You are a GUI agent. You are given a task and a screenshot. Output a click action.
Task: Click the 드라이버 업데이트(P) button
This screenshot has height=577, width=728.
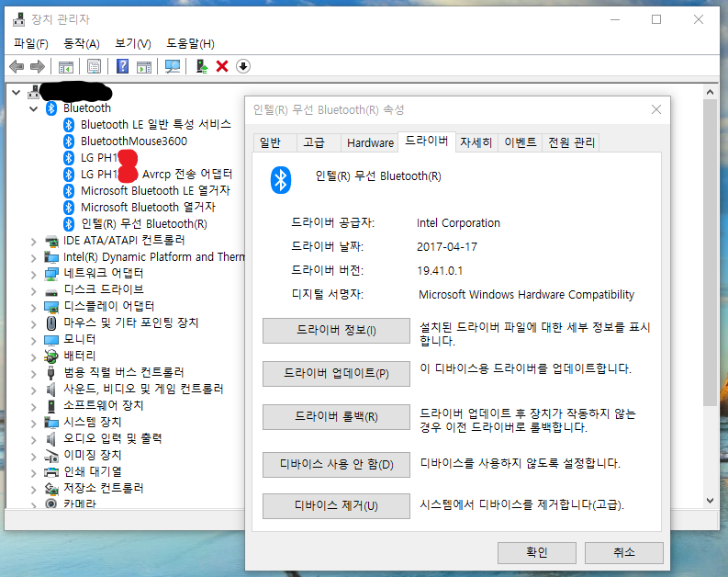[x=336, y=374]
